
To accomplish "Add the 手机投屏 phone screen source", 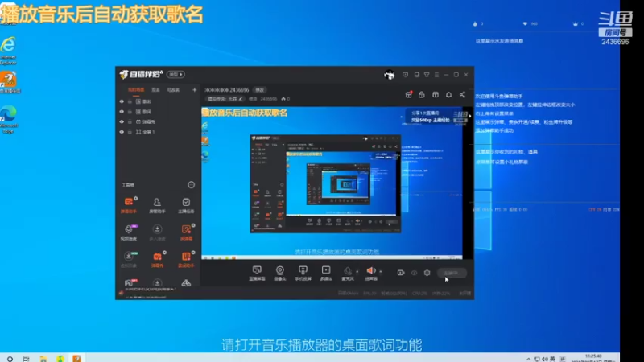I will [x=303, y=273].
